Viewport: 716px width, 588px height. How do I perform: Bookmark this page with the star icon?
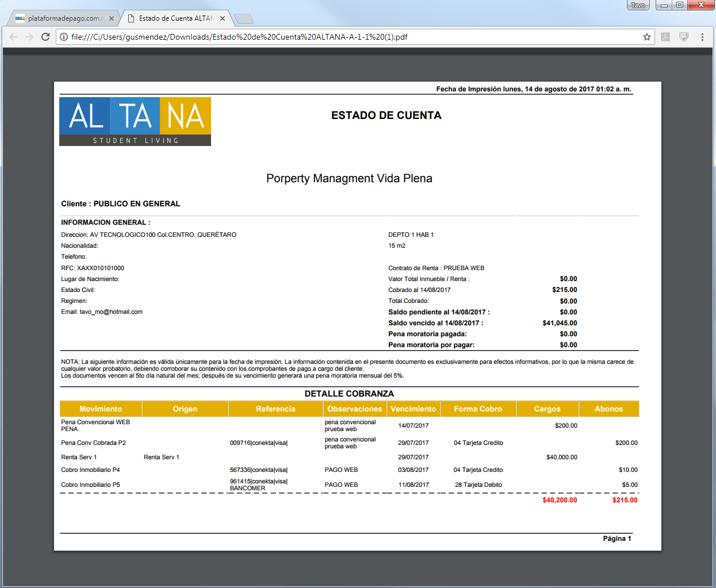click(x=647, y=37)
